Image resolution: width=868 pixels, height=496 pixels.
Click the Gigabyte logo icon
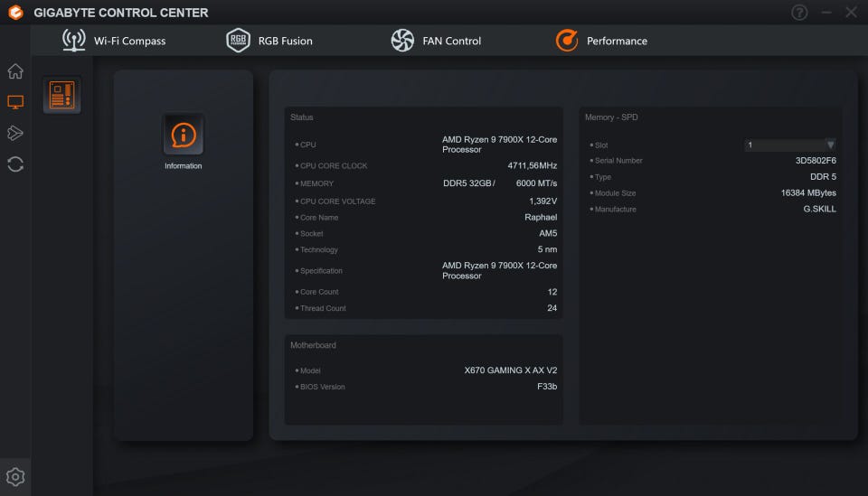click(x=15, y=12)
